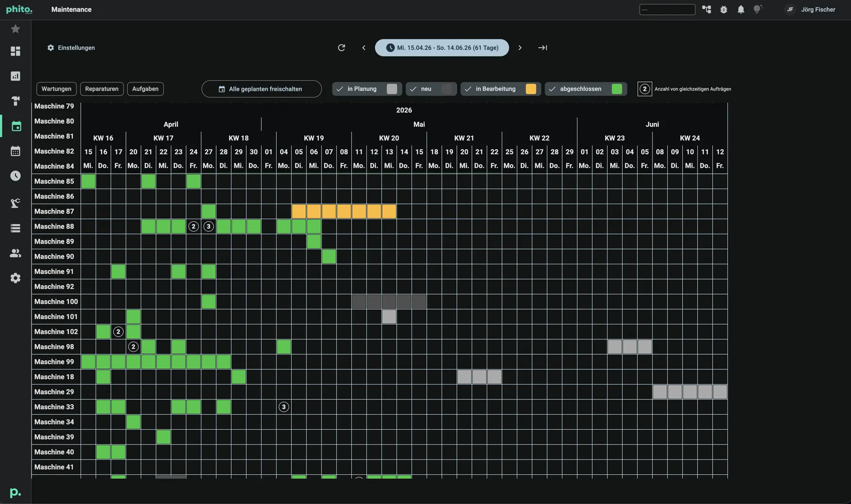Click 'Alle geplanten freischalten' button

click(x=261, y=89)
